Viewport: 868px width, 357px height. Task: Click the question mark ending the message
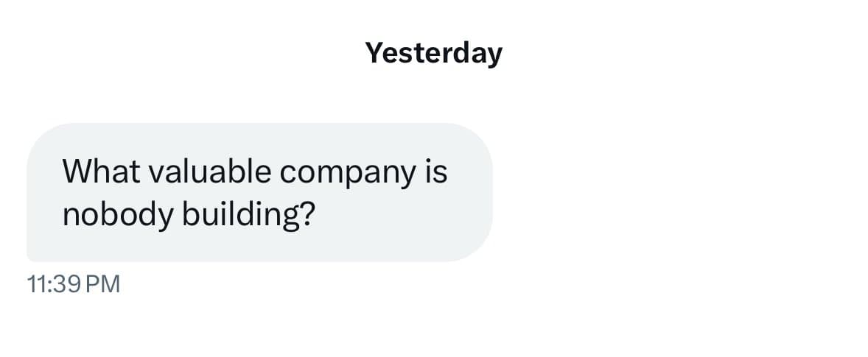(309, 214)
